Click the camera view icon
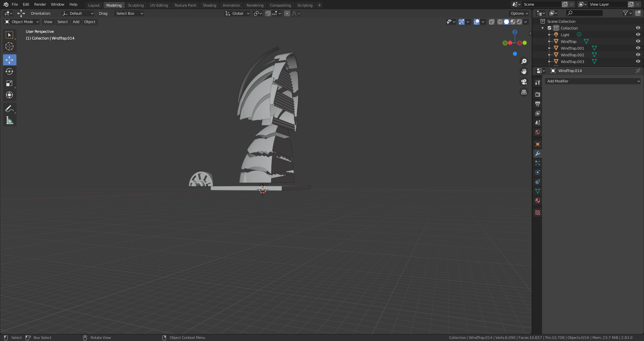 524,82
